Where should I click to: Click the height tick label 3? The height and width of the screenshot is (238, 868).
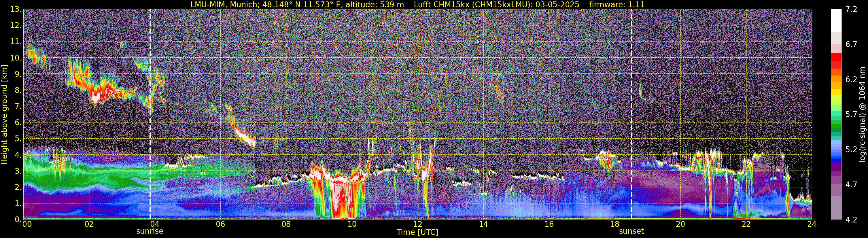(18, 171)
